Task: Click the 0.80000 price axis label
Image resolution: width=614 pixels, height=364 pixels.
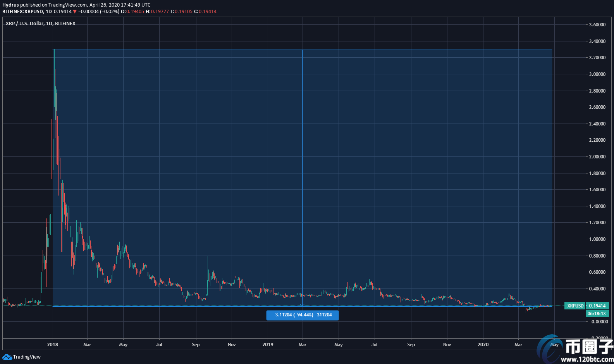Action: coord(597,256)
